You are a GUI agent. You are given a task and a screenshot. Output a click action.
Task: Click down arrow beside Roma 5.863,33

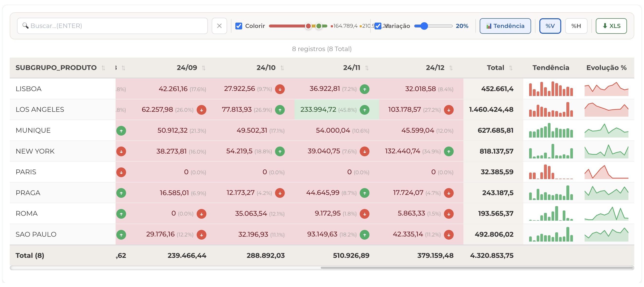449,214
